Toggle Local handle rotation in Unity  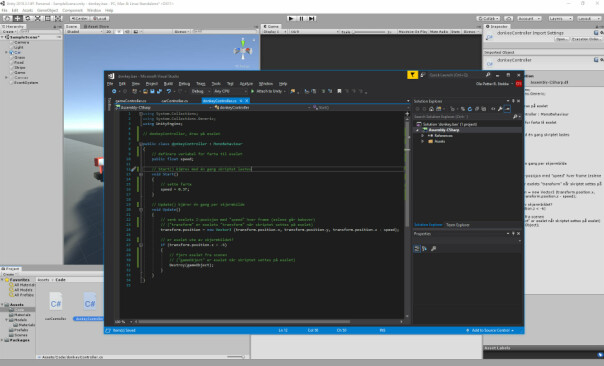[x=100, y=18]
